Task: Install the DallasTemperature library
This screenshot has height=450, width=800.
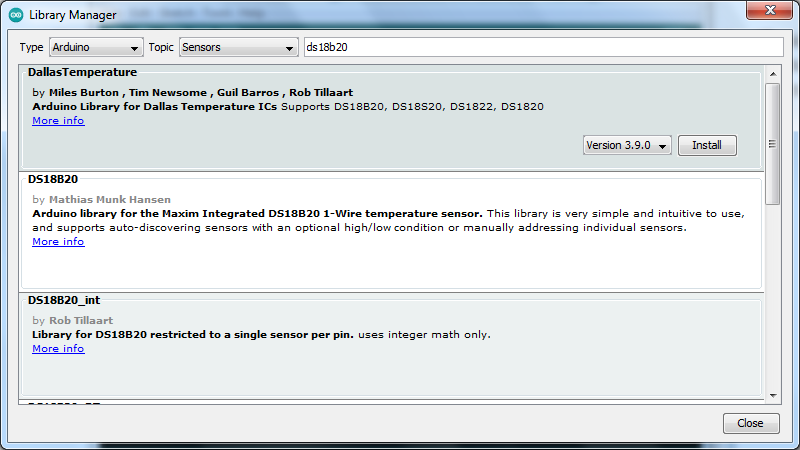Action: (x=707, y=145)
